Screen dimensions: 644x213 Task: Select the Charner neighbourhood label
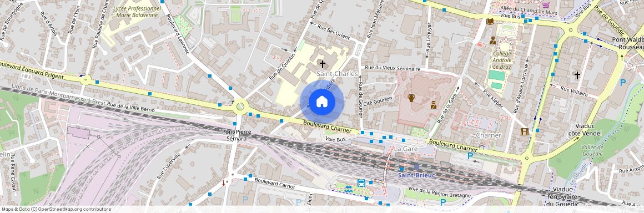coord(489,135)
